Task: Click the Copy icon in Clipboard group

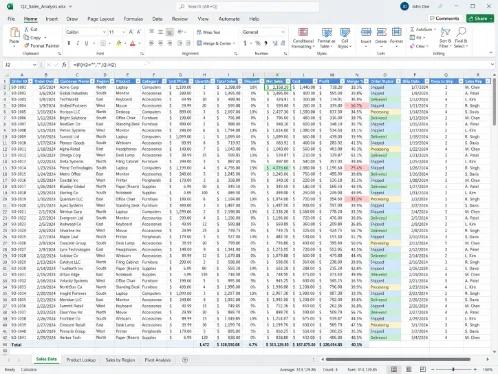Action: (x=27, y=37)
